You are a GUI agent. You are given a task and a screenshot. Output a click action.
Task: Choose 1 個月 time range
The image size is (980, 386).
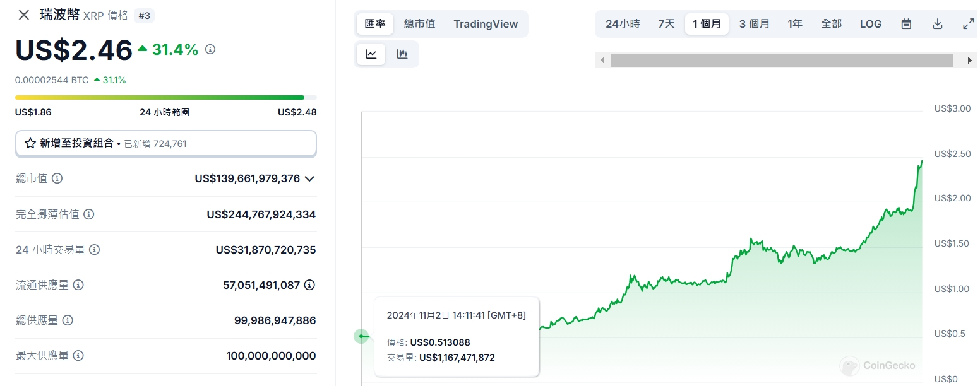(707, 24)
